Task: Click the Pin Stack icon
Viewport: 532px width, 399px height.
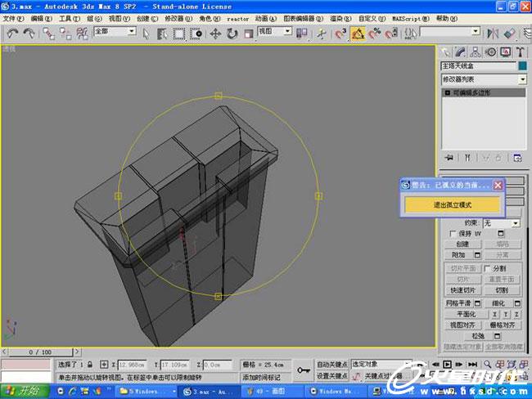Action: pos(449,158)
